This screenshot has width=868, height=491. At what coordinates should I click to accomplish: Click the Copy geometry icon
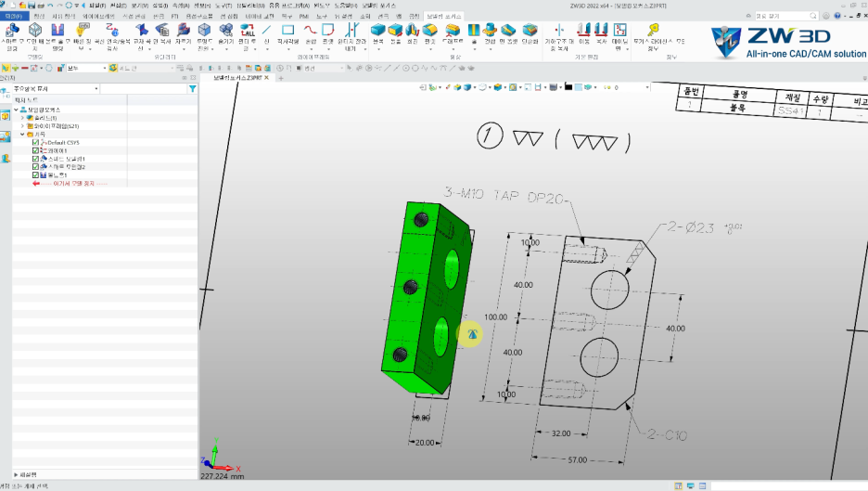(x=602, y=30)
